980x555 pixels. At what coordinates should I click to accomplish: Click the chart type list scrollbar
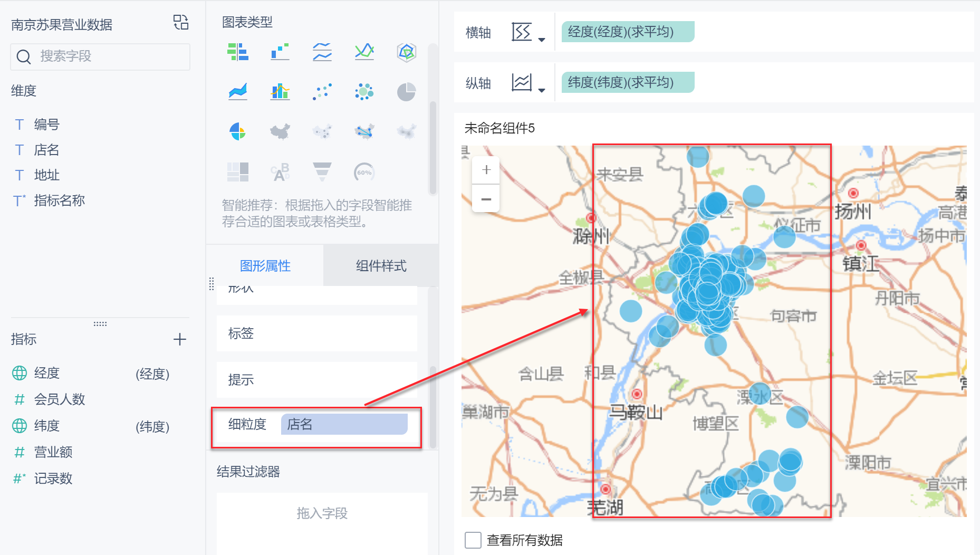433,148
